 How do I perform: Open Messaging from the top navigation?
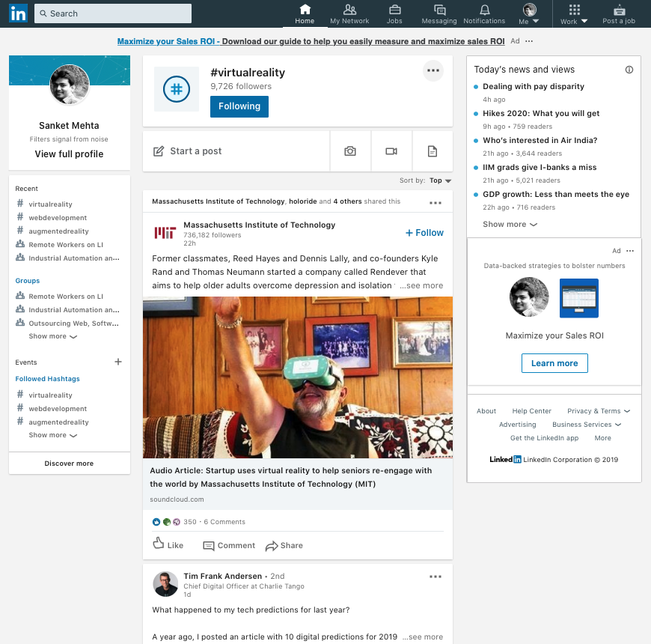[439, 13]
